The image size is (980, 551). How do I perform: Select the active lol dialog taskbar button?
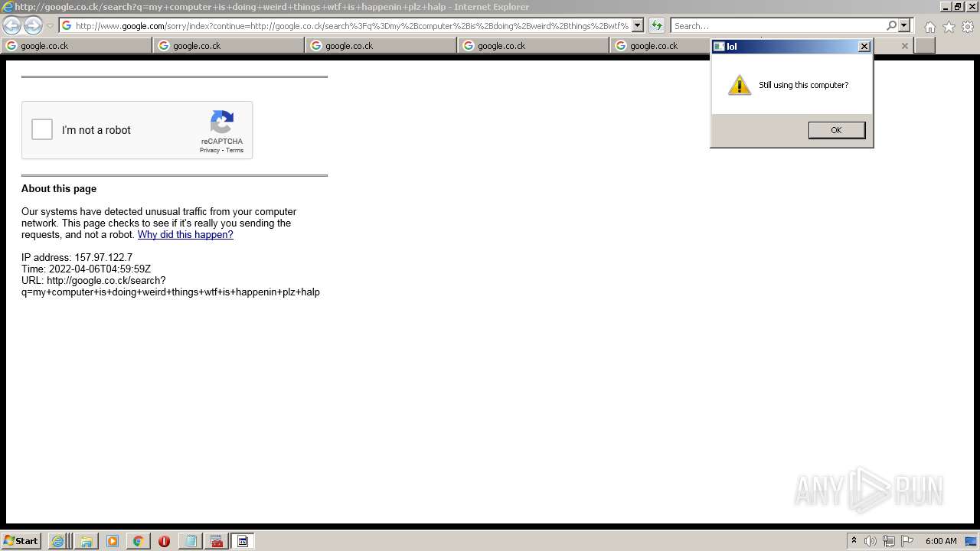pos(243,541)
